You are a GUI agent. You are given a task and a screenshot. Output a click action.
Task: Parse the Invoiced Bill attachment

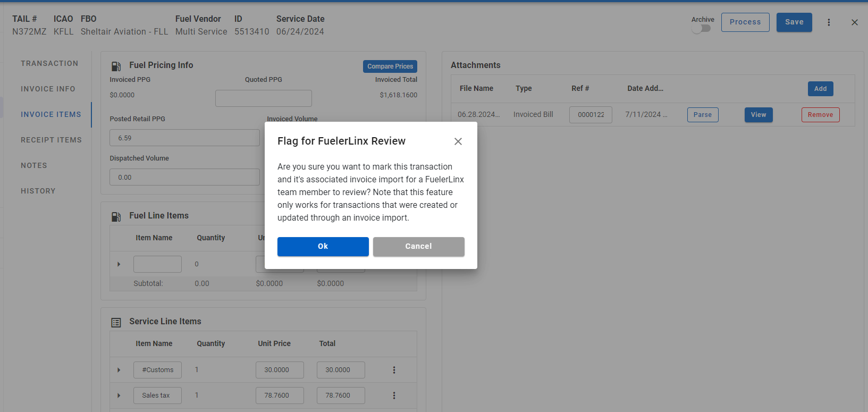pos(703,115)
